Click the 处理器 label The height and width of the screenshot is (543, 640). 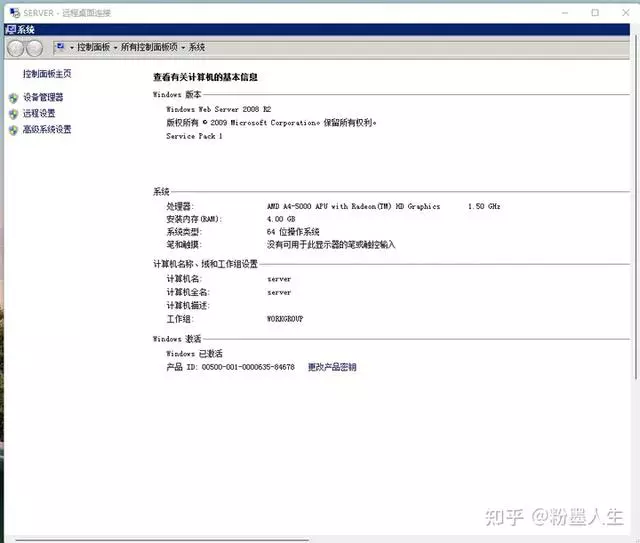coord(180,207)
